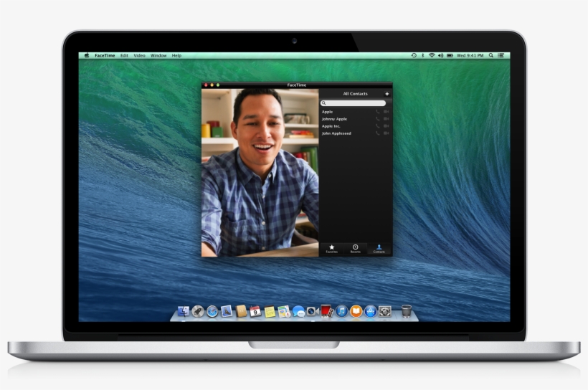The image size is (588, 390).
Task: Open Launchpad rocket icon in Dock
Action: tap(198, 311)
